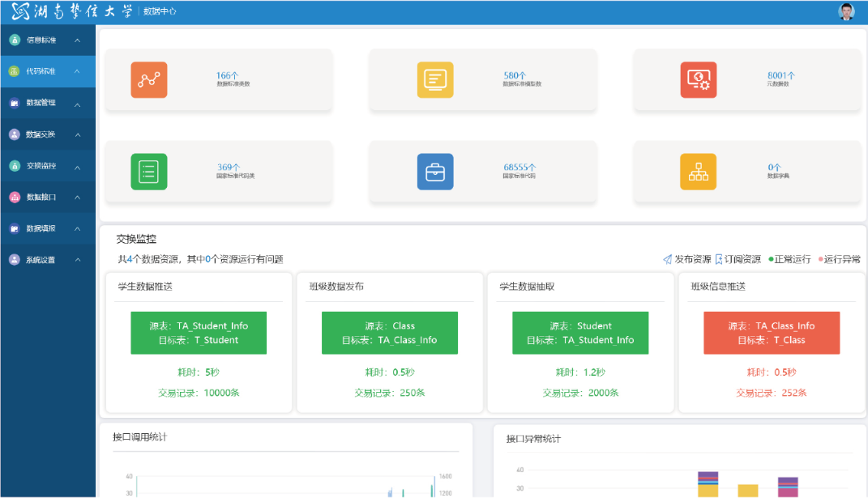Click the red 8001个 metadata icon

point(699,79)
